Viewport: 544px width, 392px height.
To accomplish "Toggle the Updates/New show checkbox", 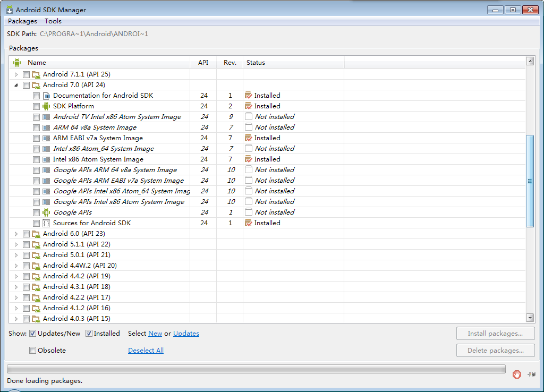I will click(x=32, y=334).
